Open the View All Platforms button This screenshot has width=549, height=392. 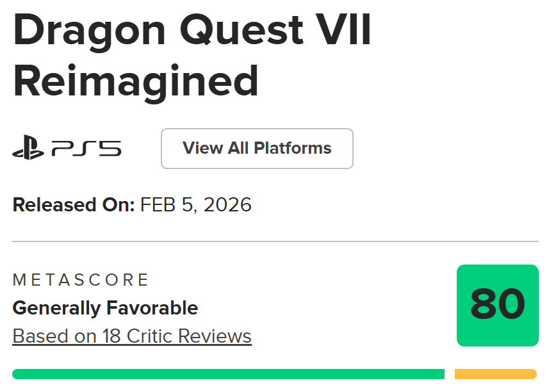257,149
